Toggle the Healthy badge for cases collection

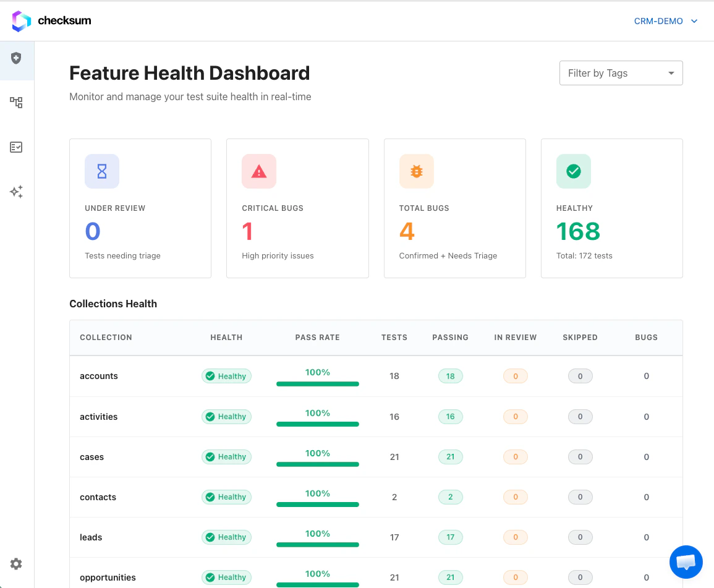click(x=226, y=456)
